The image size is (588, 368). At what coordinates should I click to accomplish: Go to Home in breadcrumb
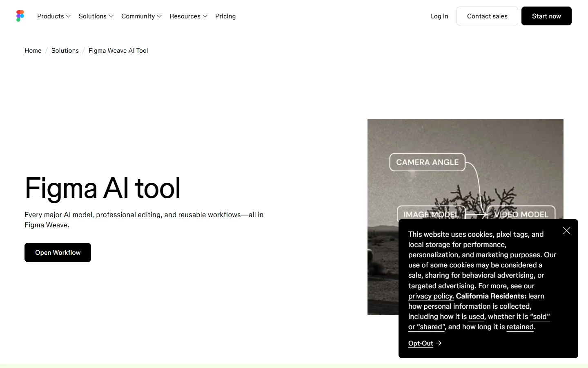click(x=33, y=51)
